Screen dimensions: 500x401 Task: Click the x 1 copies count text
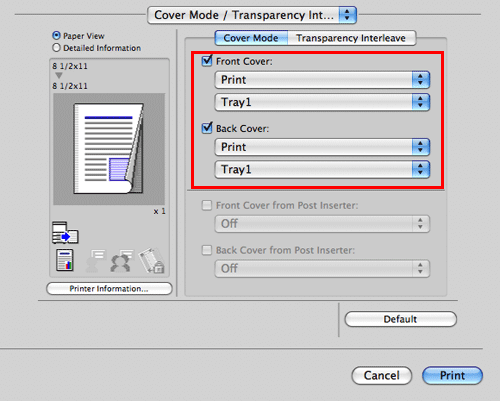click(159, 211)
